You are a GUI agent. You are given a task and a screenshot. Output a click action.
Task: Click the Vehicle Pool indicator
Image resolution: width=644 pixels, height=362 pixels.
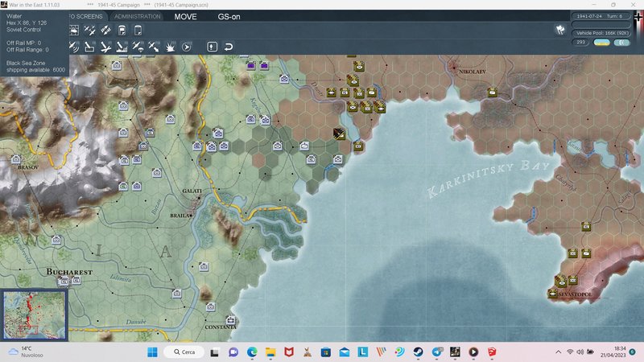point(602,33)
